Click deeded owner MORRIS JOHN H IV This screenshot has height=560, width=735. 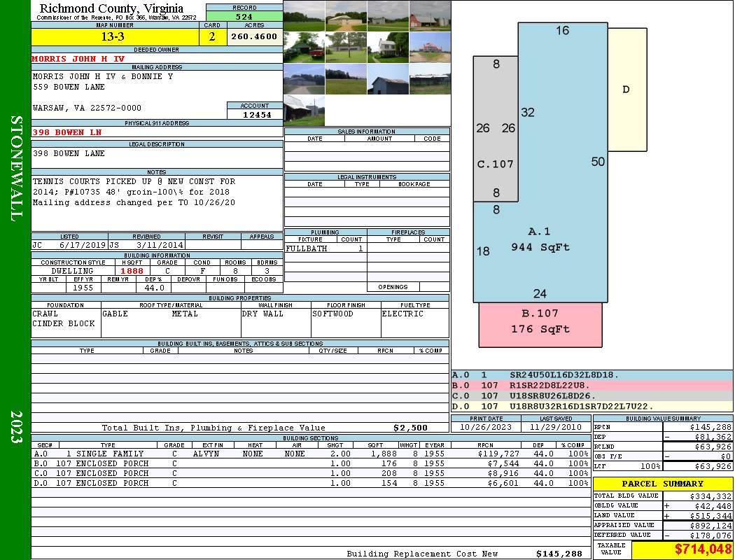[x=78, y=59]
